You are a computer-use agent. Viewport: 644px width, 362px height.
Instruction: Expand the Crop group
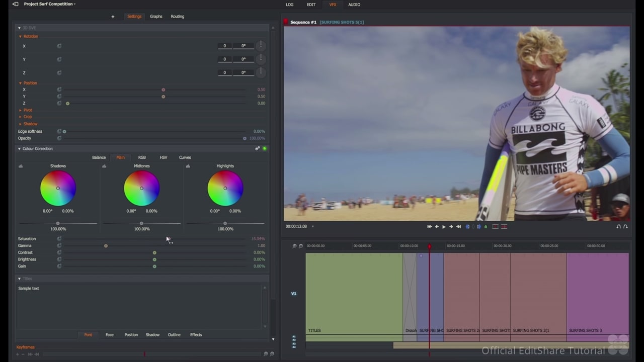tap(21, 117)
